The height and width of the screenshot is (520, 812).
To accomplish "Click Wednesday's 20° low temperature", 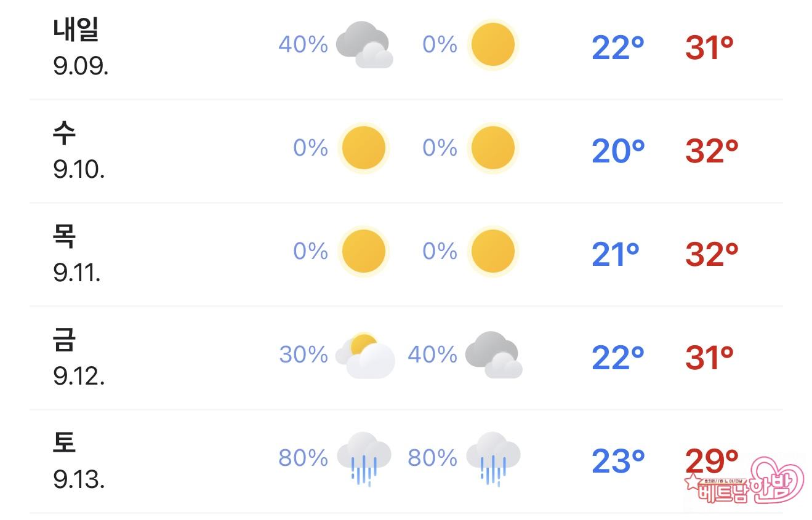I will point(618,151).
